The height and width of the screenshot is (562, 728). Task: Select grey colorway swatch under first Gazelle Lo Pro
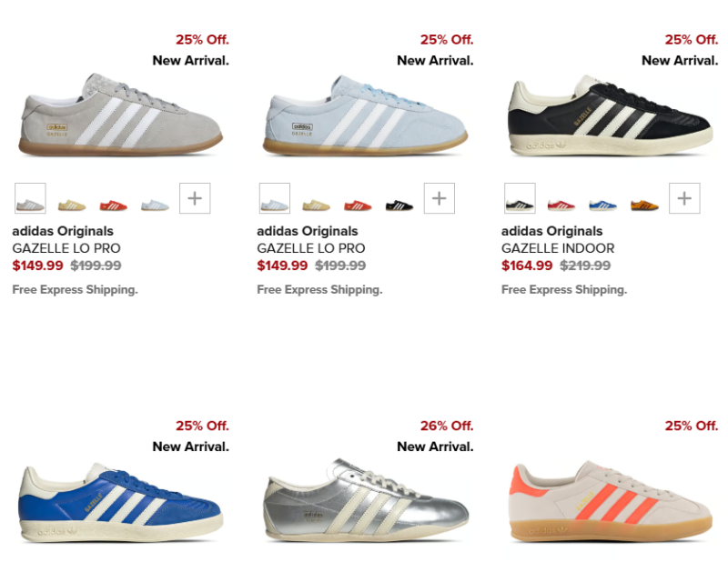(x=30, y=198)
